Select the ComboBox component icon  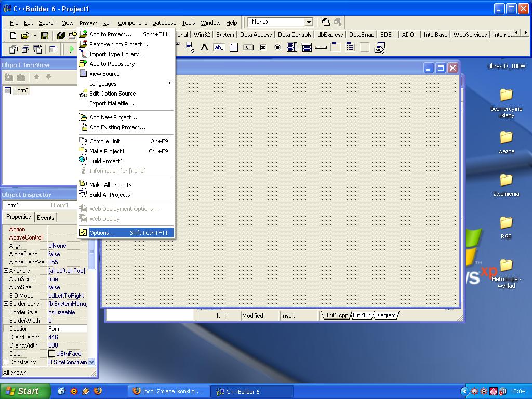307,47
